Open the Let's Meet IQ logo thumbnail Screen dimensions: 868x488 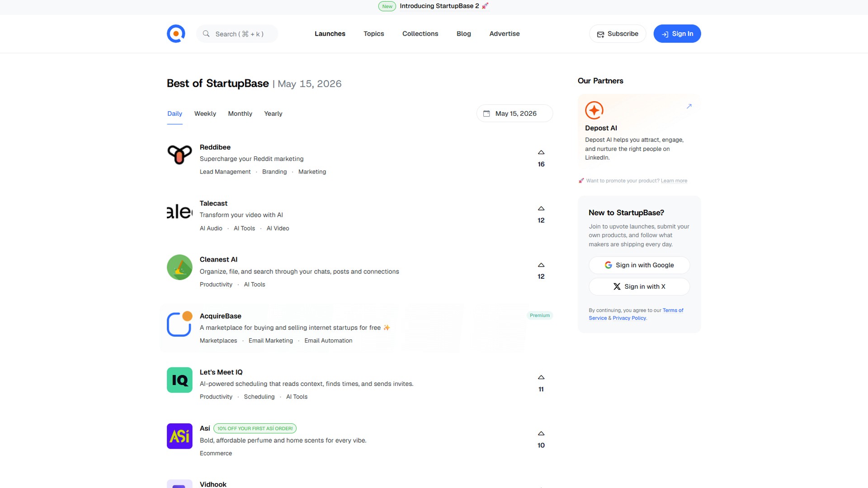[179, 380]
